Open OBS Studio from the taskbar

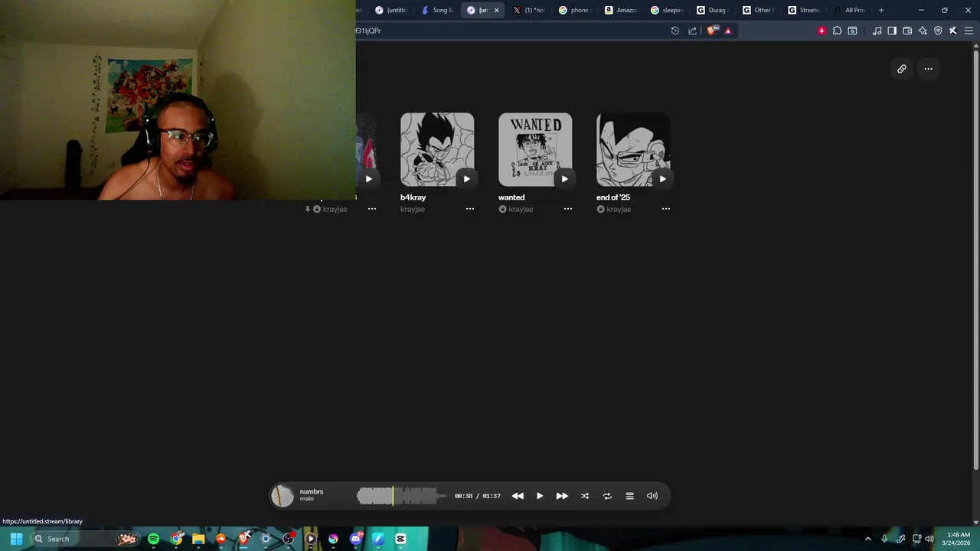coord(289,539)
